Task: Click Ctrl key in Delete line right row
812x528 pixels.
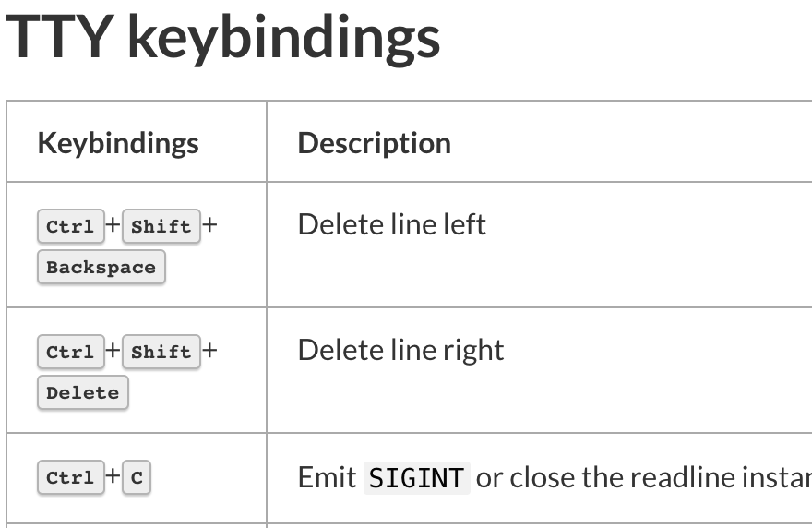Action: 70,352
